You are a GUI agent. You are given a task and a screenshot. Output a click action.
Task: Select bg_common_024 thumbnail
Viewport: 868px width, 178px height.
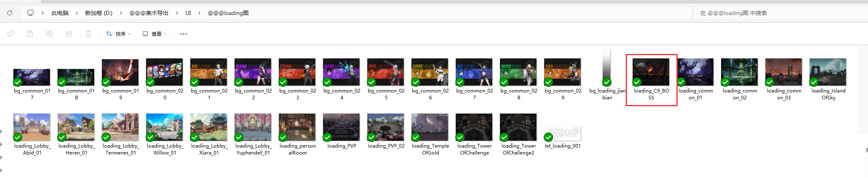pos(341,72)
